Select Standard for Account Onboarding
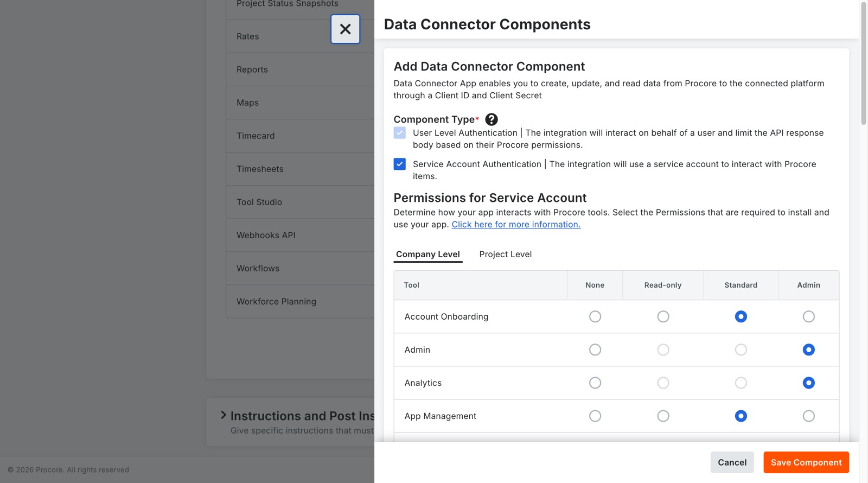Image resolution: width=868 pixels, height=483 pixels. (x=741, y=316)
